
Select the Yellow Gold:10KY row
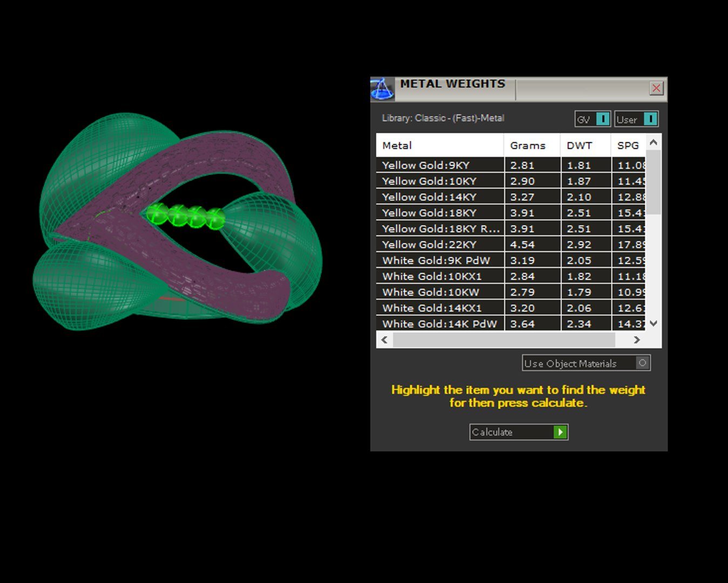coord(511,181)
